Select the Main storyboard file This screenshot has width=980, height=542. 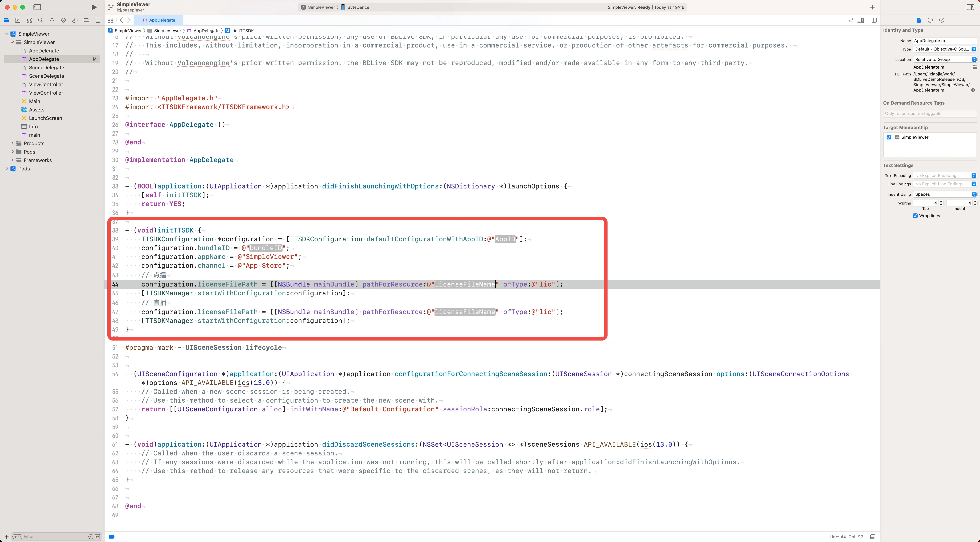click(34, 101)
